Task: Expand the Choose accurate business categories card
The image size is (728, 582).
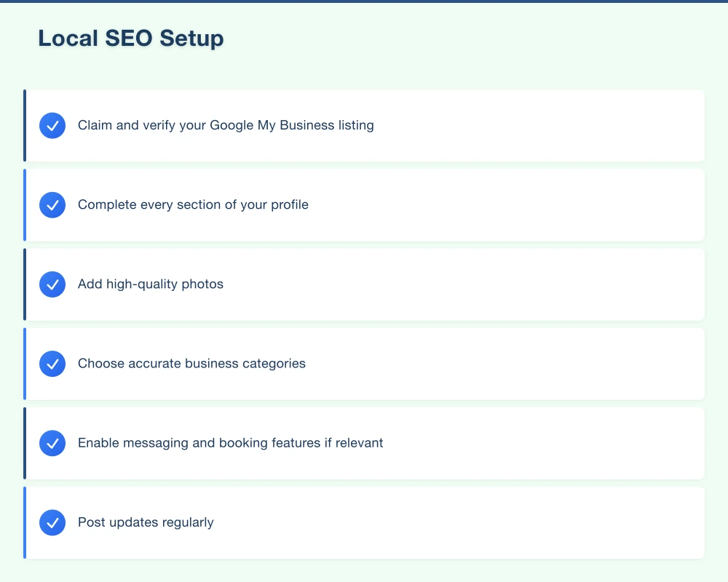Action: [x=364, y=364]
